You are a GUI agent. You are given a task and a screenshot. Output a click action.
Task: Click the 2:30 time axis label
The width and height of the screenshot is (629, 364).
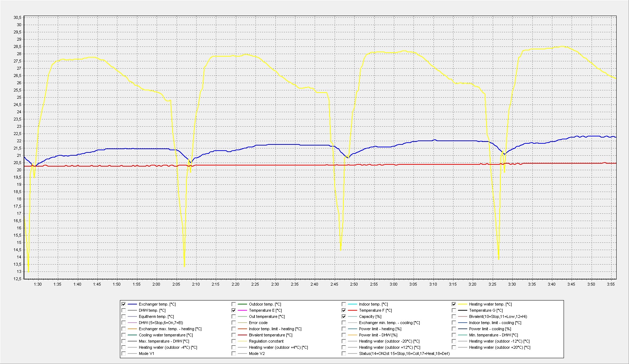point(275,284)
